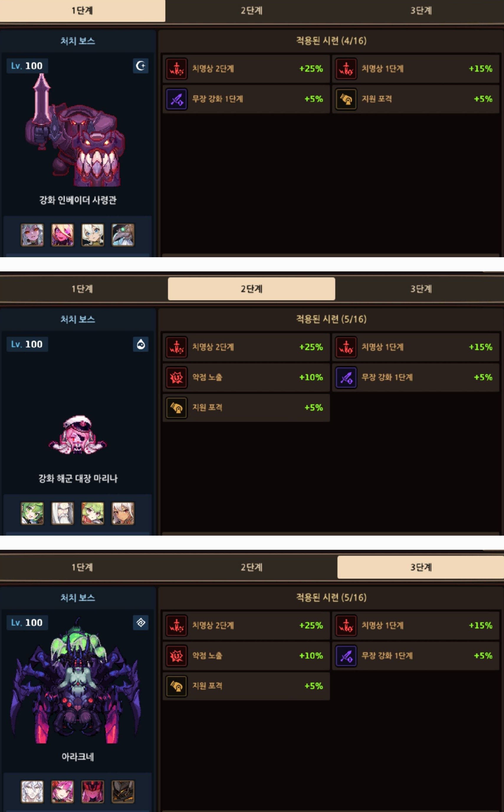The height and width of the screenshot is (812, 504).
Task: Select the 2단계 tab in top panel
Action: click(252, 10)
